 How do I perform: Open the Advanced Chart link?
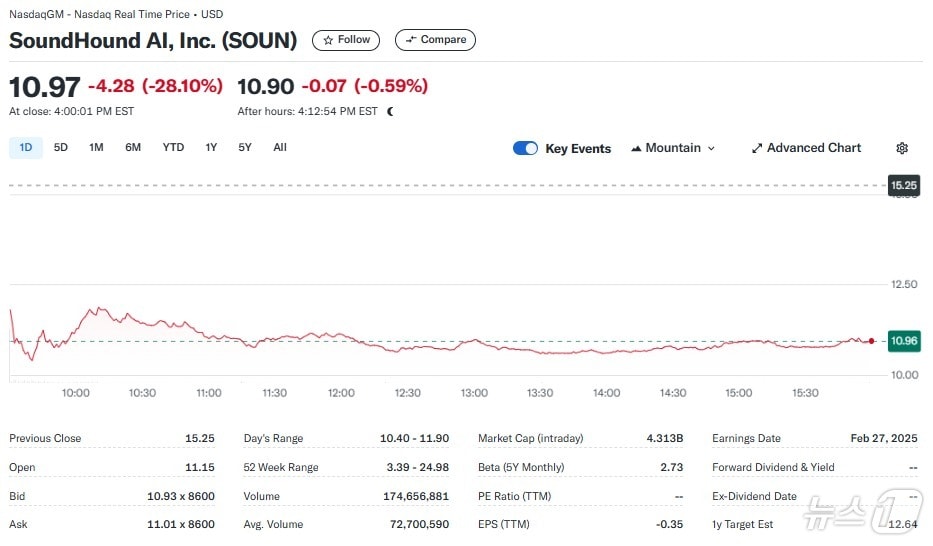click(806, 148)
